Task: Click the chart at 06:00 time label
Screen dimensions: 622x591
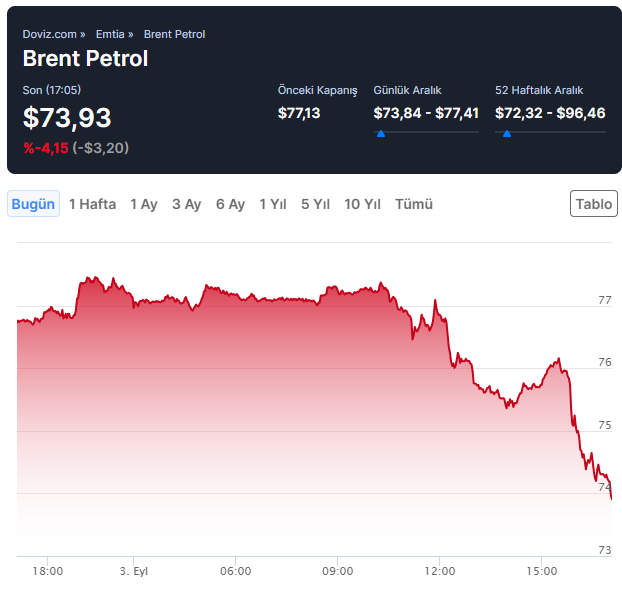Action: (x=235, y=571)
